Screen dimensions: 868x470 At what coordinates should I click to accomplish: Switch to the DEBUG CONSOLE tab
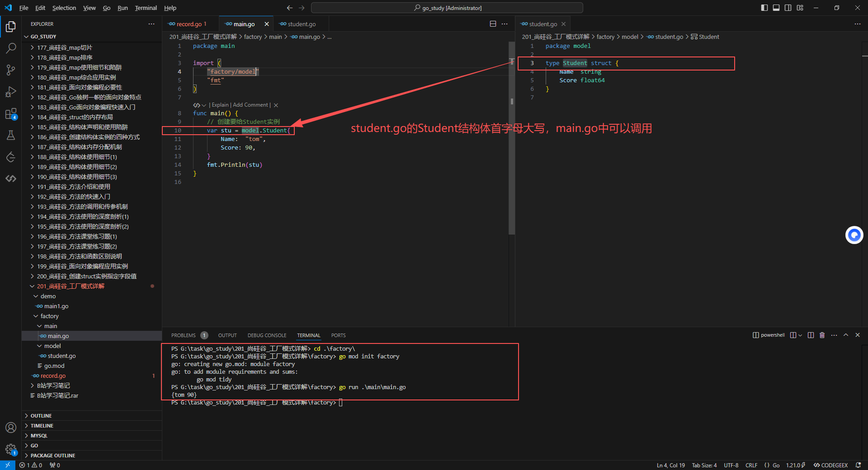(x=267, y=335)
